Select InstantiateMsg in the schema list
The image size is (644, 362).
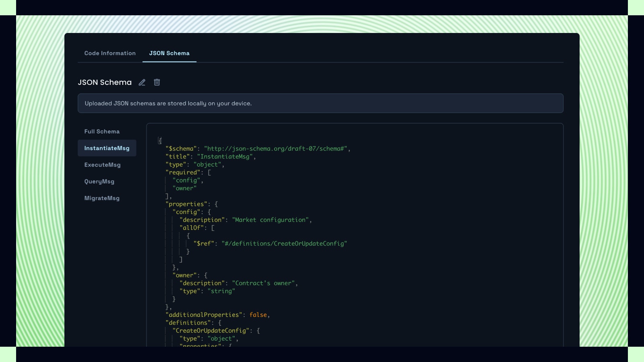(107, 148)
